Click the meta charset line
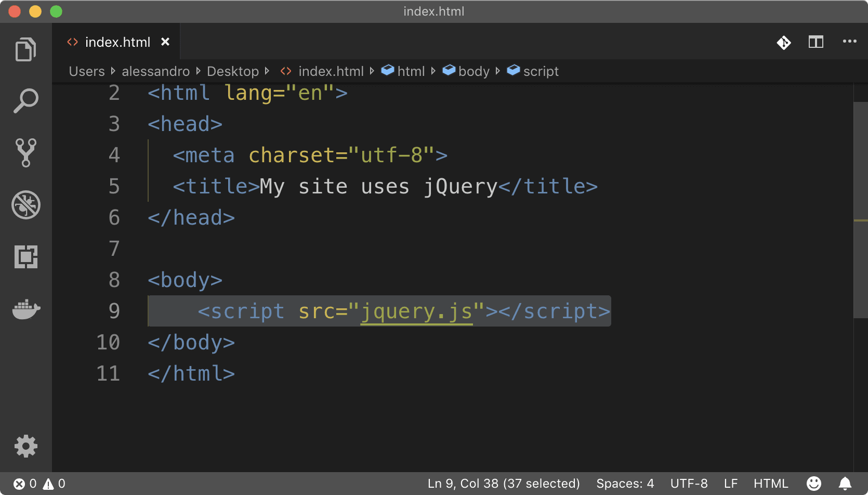Screen dimensions: 868x495 (310, 155)
